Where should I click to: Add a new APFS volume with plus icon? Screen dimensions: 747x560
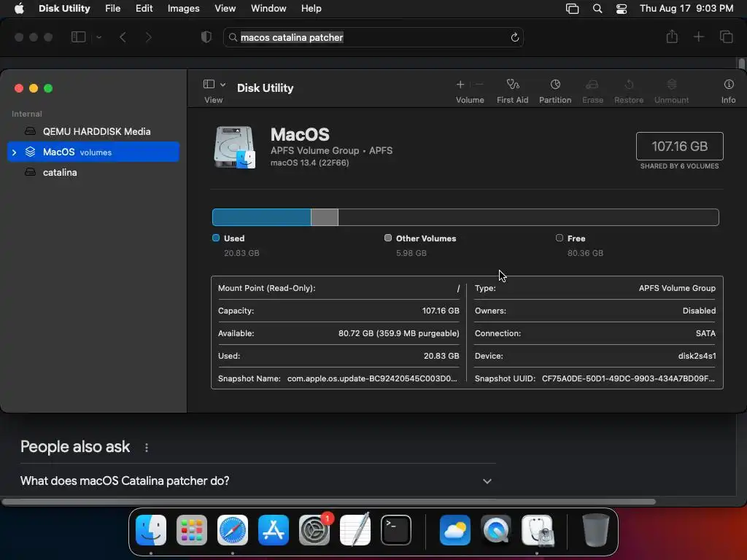point(460,85)
